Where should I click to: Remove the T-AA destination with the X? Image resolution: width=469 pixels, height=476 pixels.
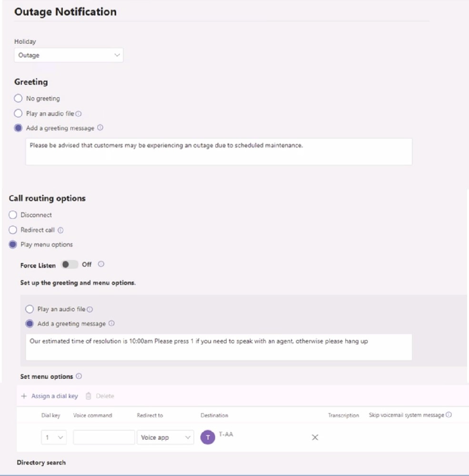(315, 437)
